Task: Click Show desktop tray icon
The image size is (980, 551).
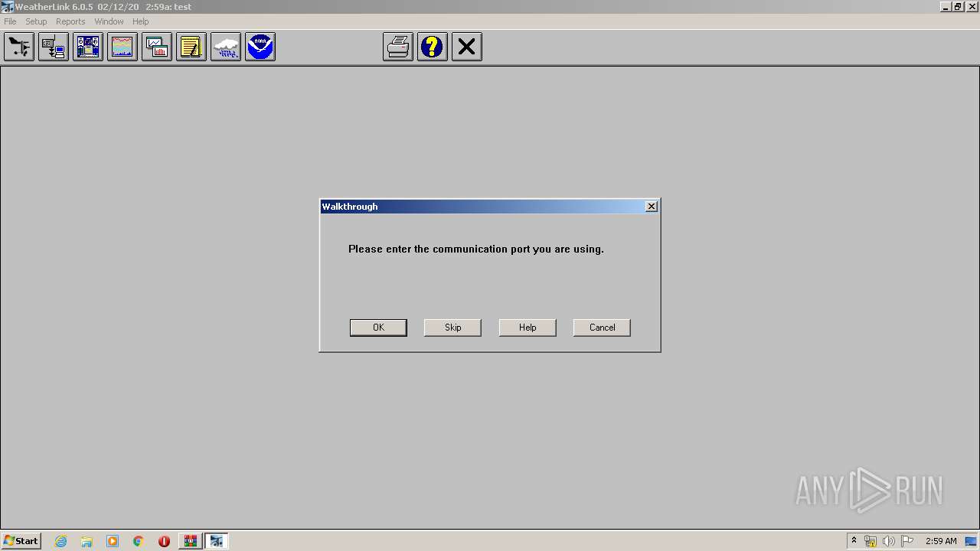Action: (x=971, y=541)
